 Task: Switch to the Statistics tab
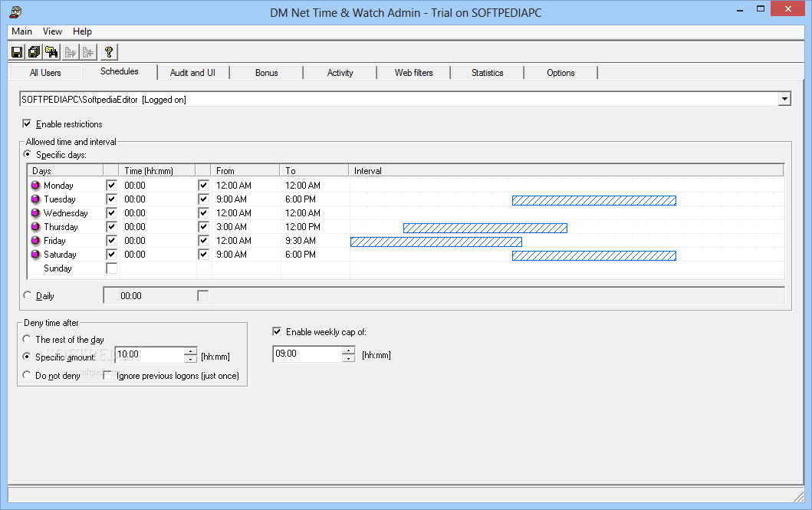tap(488, 73)
